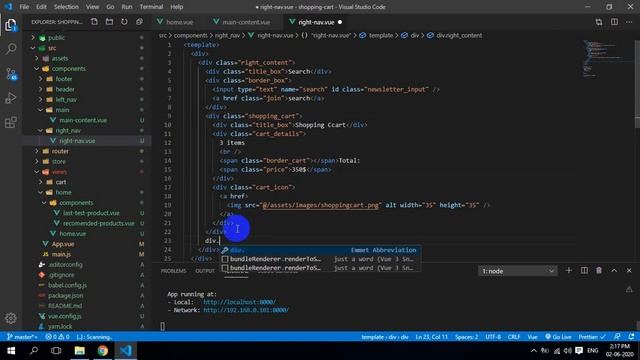This screenshot has width=640, height=360.
Task: Open errors and warnings count in status bar
Action: click(57, 337)
